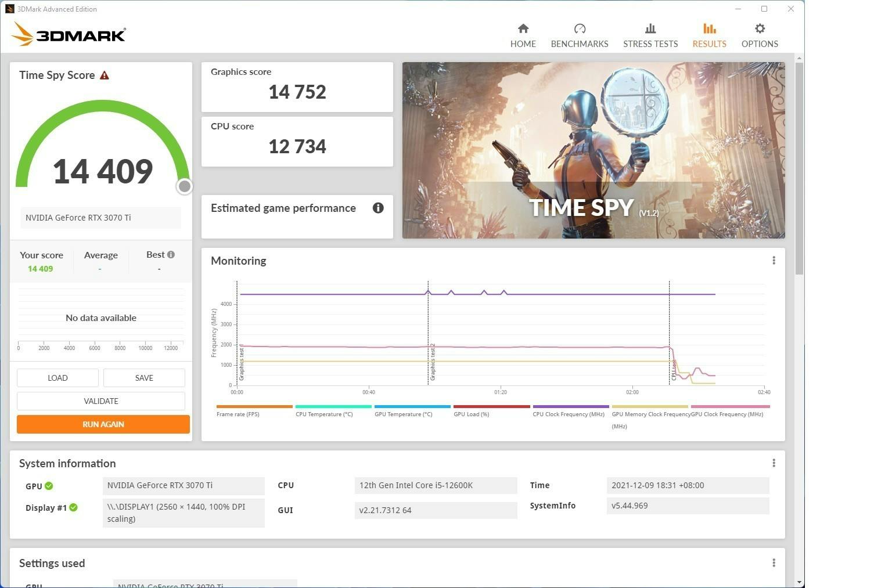Click the info icon next to Best
892x588 pixels.
171,255
